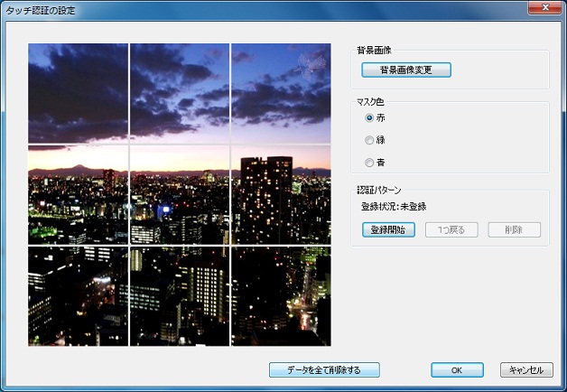Click the データを全て削除する button
The width and height of the screenshot is (567, 392).
click(x=324, y=370)
